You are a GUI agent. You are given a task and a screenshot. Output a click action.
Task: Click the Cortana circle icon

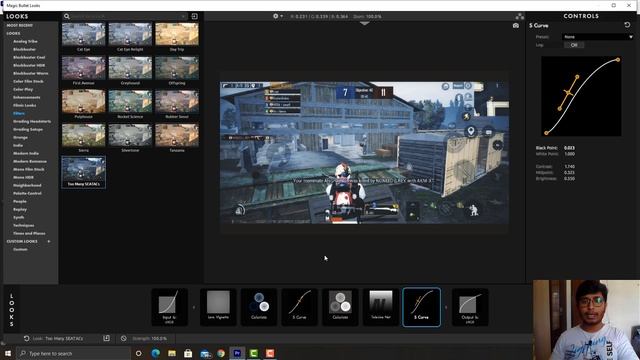[139, 353]
